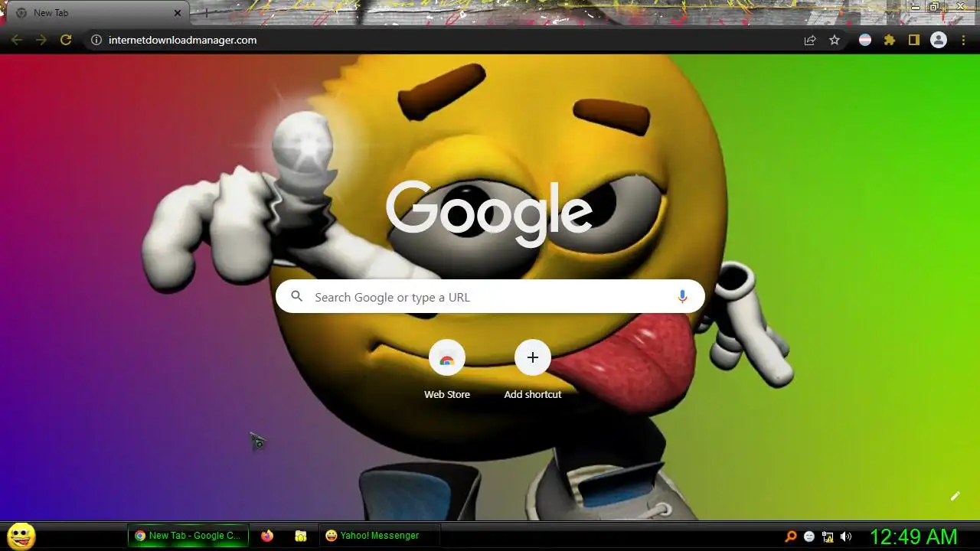
Task: Bookmark this tab with the star icon
Action: 835,40
